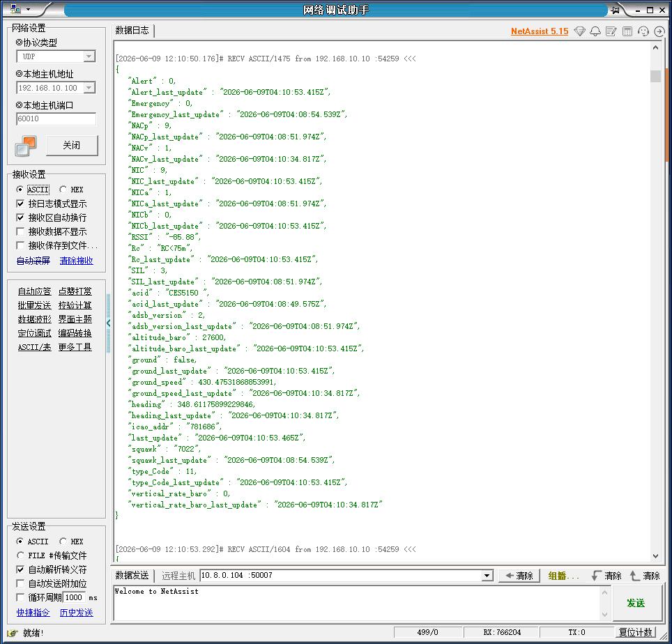Open the application menu icon in title bar
This screenshot has width=672, height=644.
pos(16,9)
